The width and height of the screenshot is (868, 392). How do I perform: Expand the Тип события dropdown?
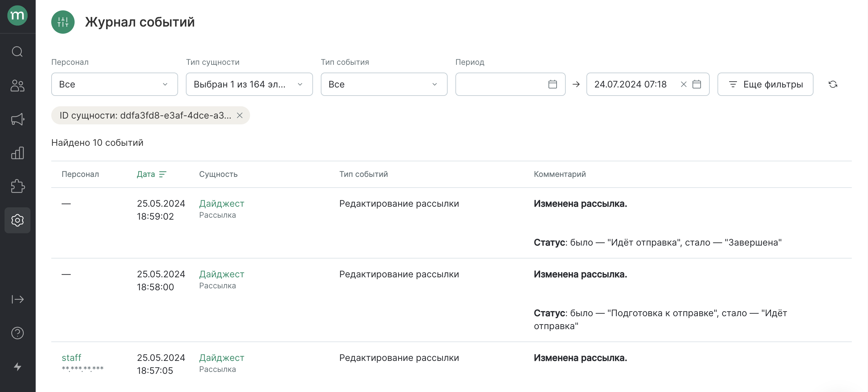384,84
